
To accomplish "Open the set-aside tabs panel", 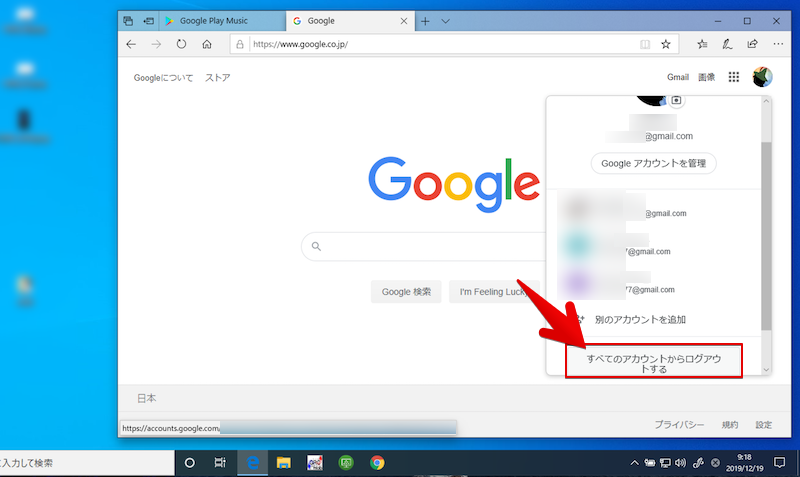I will coord(128,20).
